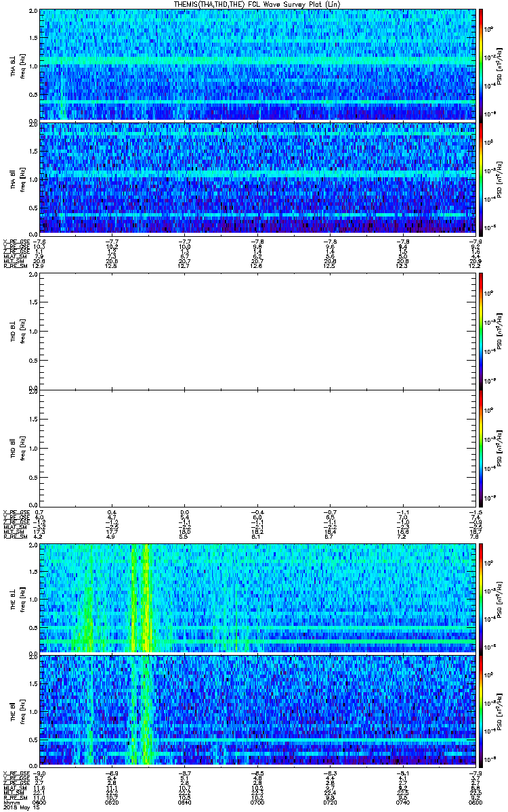Click the PSD color bar beside THA upper panel

(x=481, y=65)
